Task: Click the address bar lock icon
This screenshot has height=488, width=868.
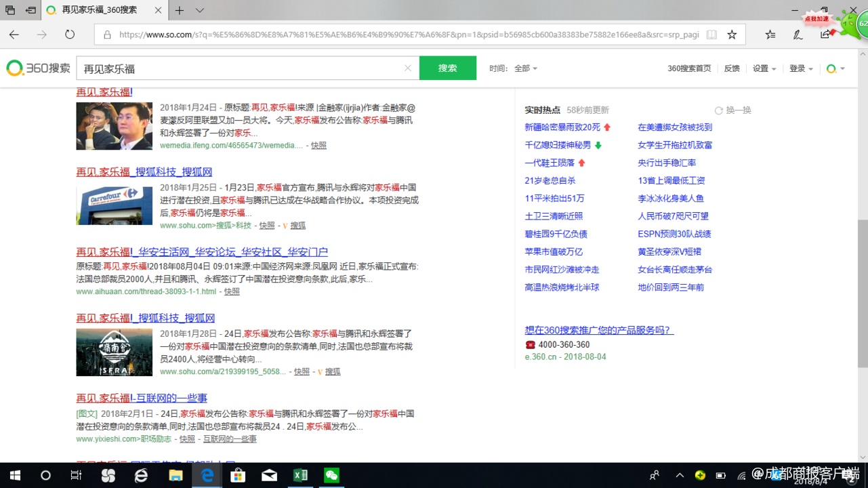Action: 106,35
